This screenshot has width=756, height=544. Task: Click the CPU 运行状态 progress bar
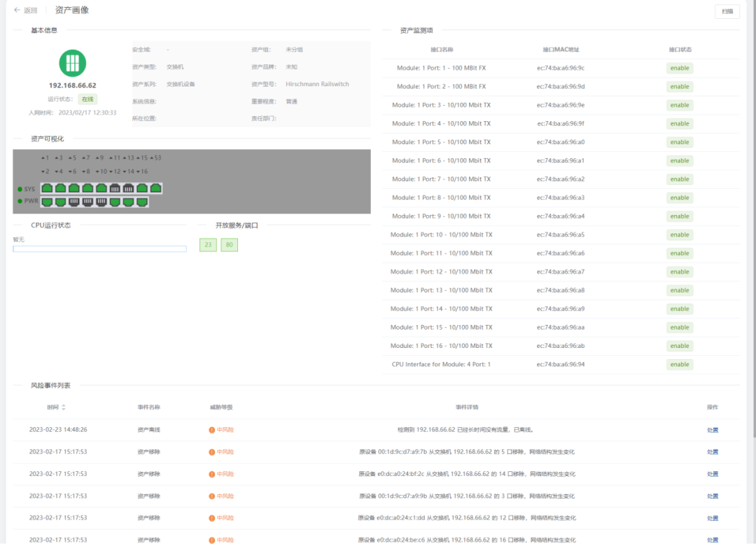click(99, 249)
